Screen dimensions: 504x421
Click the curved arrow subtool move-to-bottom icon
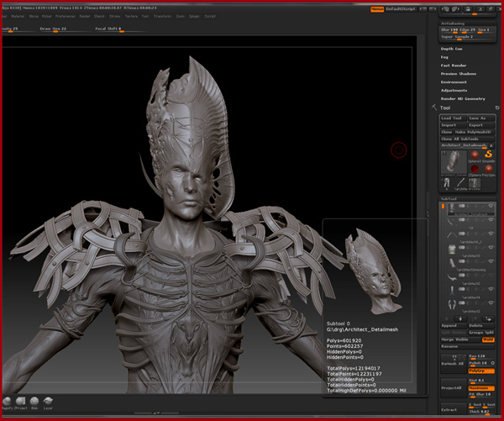click(489, 318)
